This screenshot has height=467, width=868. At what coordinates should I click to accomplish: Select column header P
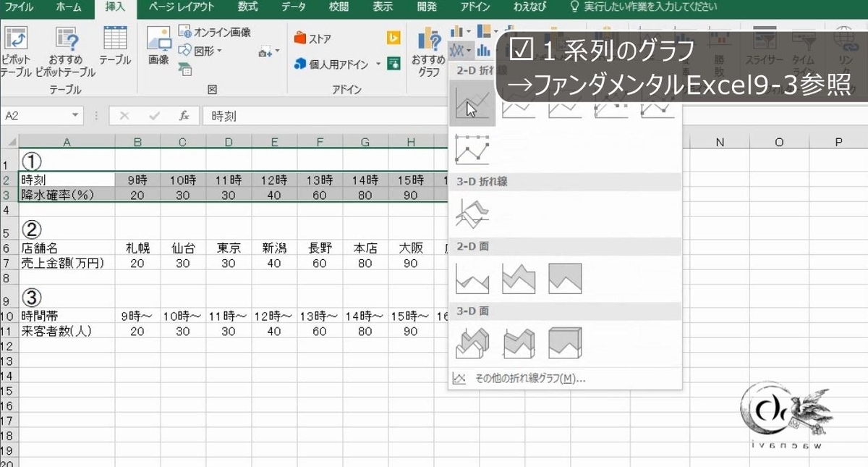(838, 143)
